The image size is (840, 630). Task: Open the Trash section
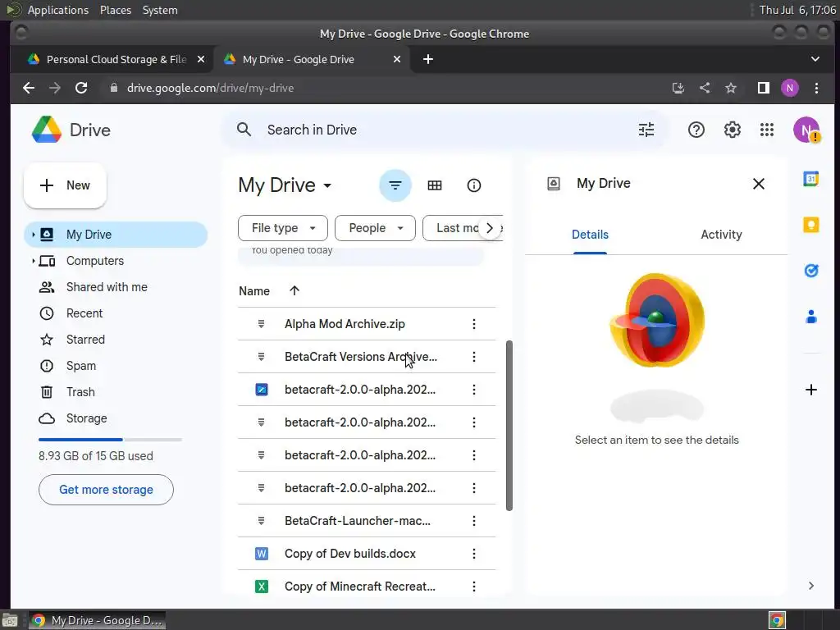coord(116,392)
